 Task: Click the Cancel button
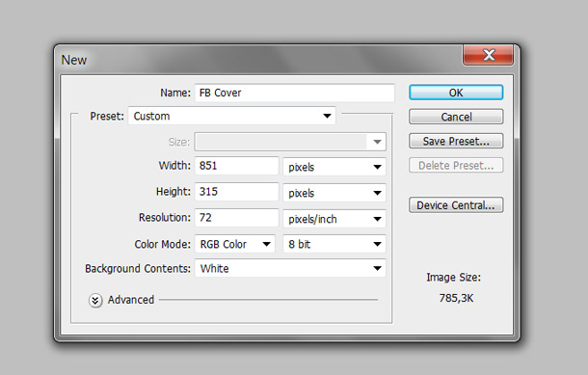coord(456,117)
